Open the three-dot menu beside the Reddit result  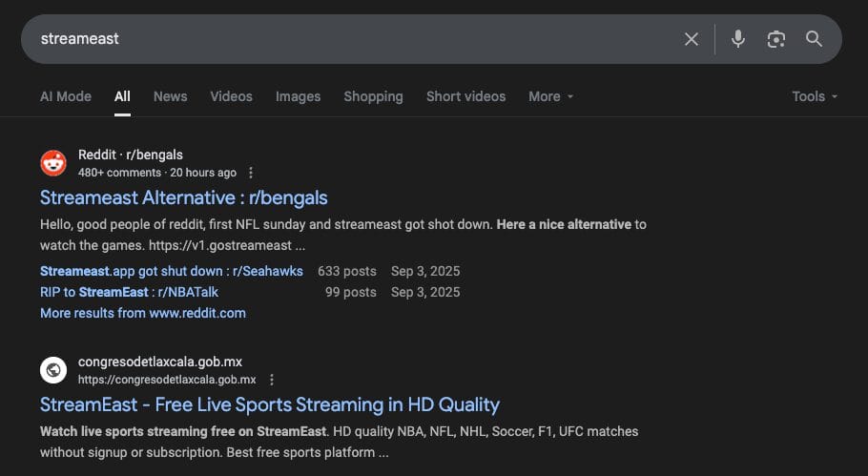(251, 173)
